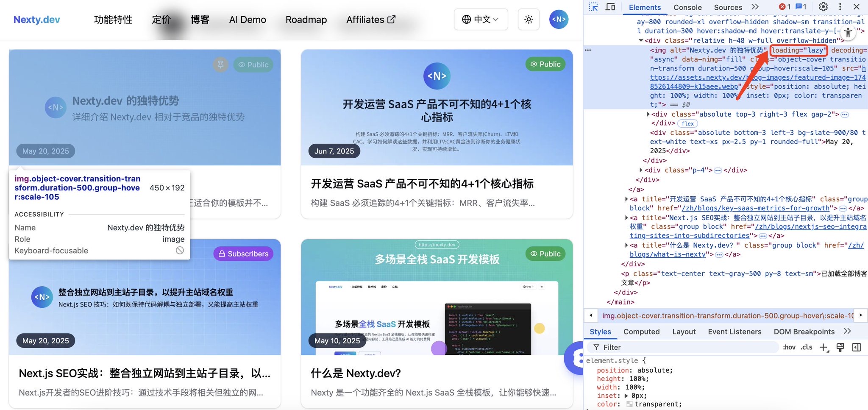Toggle the computed styles sidebar icon
868x410 pixels.
tap(857, 347)
